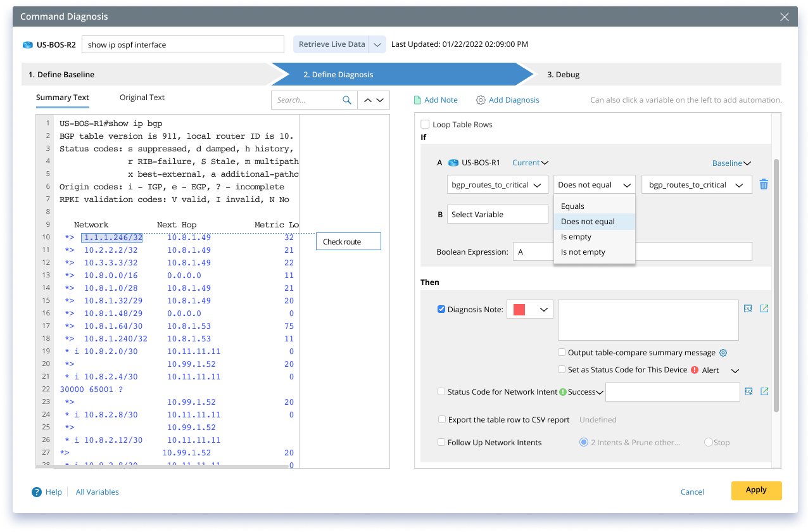Uncheck the Diagnosis Note checkbox
This screenshot has height=532, width=808.
[441, 310]
